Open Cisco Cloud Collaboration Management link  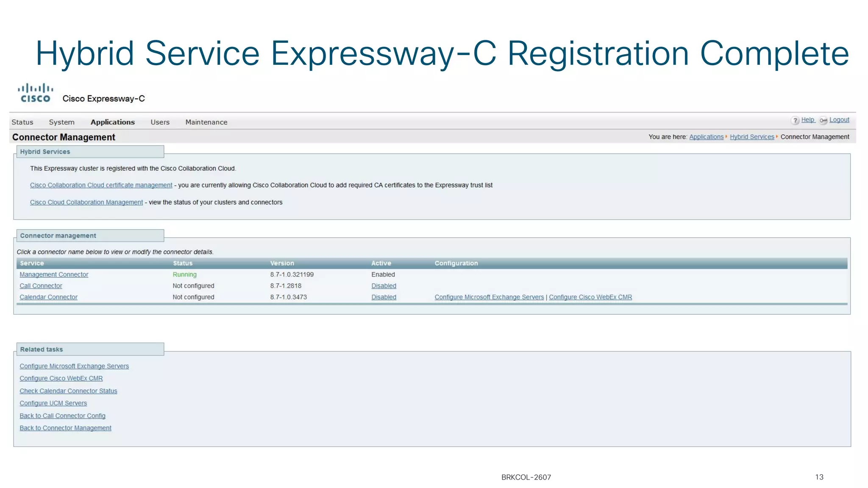pyautogui.click(x=86, y=202)
